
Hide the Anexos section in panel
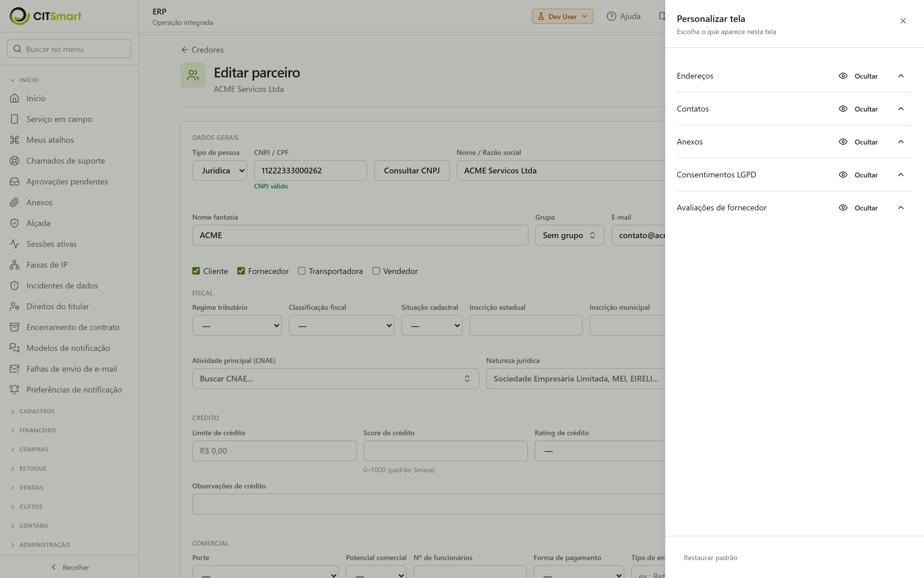point(858,142)
